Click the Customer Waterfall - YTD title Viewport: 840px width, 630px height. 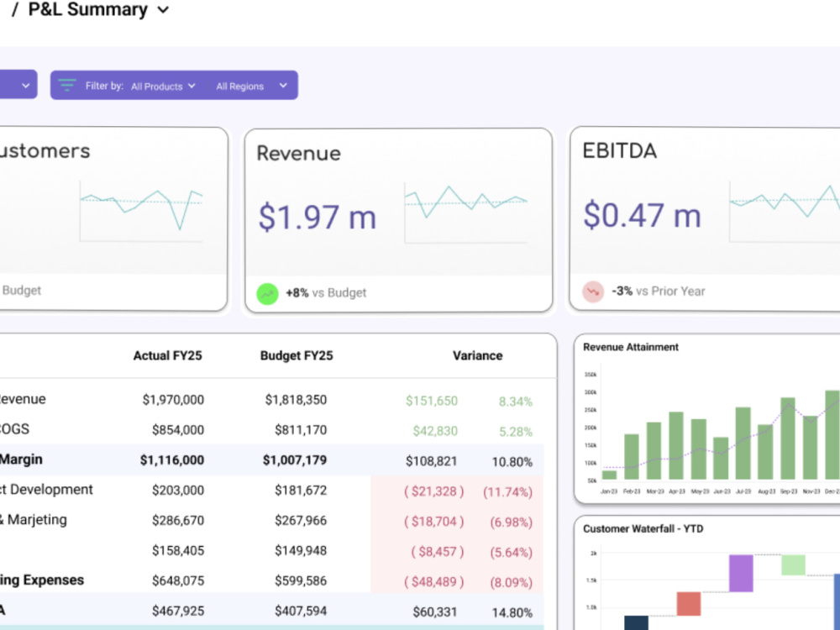643,528
